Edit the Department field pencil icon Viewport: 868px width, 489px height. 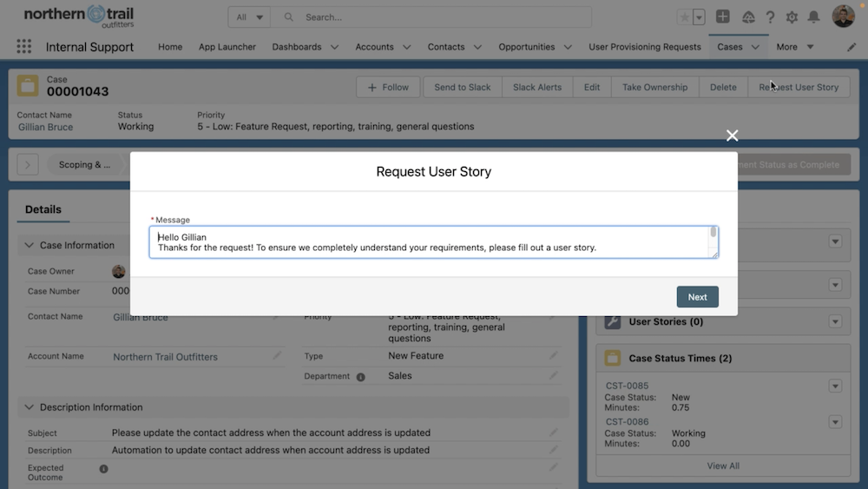pyautogui.click(x=553, y=375)
